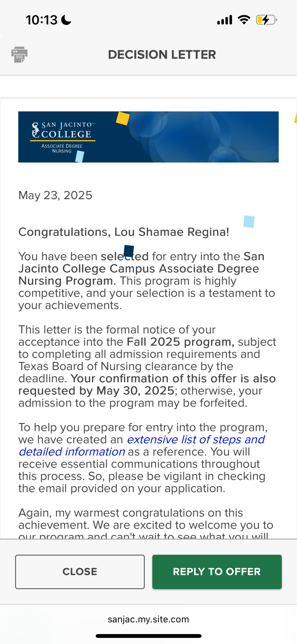Tap the battery charging icon

click(x=266, y=20)
